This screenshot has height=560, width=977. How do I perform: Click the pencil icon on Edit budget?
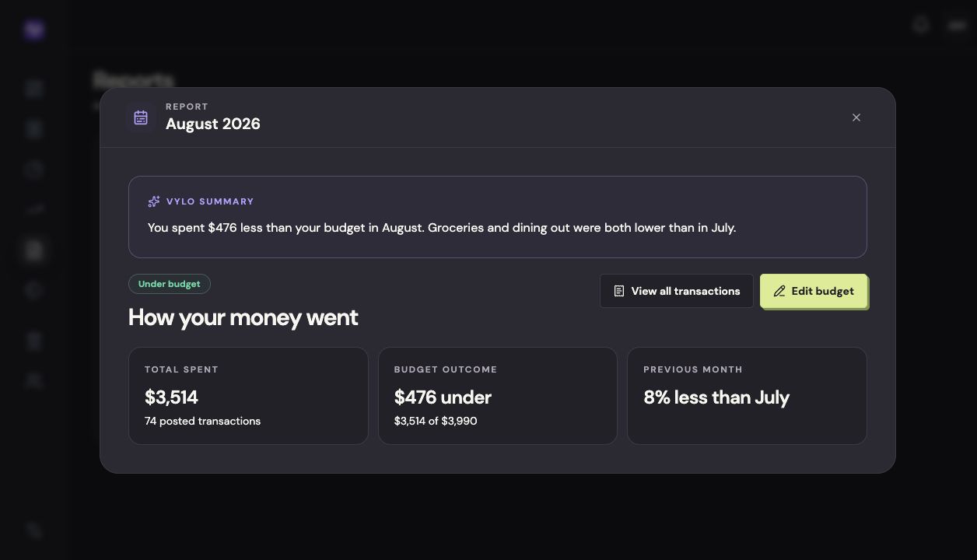pyautogui.click(x=779, y=291)
